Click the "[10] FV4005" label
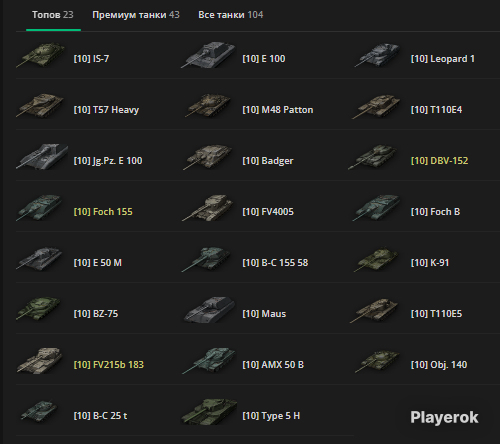The image size is (500, 444). tap(268, 212)
